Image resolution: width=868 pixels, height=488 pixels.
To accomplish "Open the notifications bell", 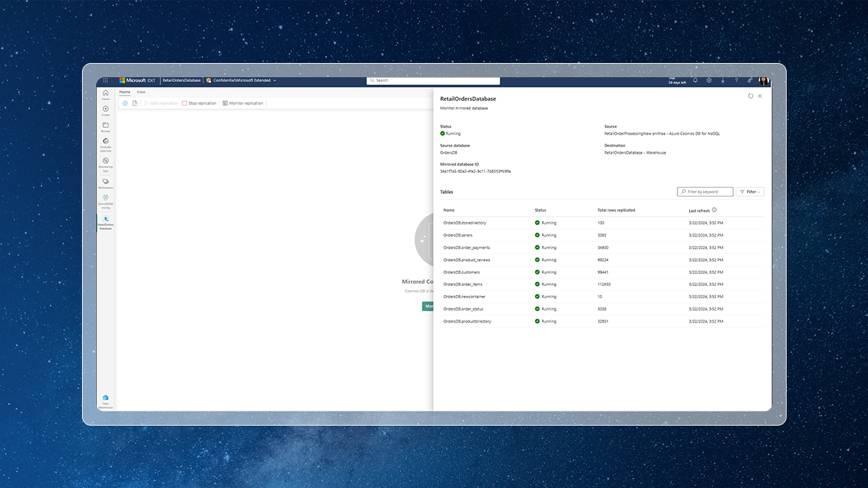I will click(x=695, y=80).
